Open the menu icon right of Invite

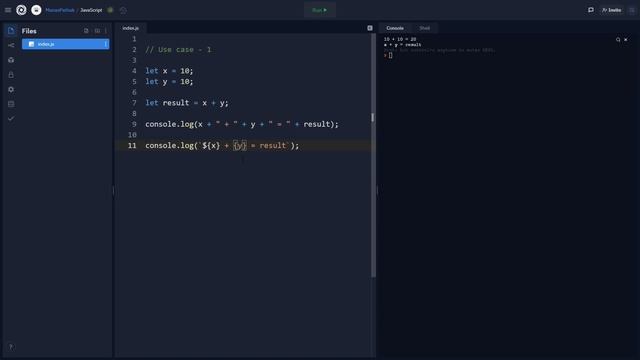click(x=632, y=10)
